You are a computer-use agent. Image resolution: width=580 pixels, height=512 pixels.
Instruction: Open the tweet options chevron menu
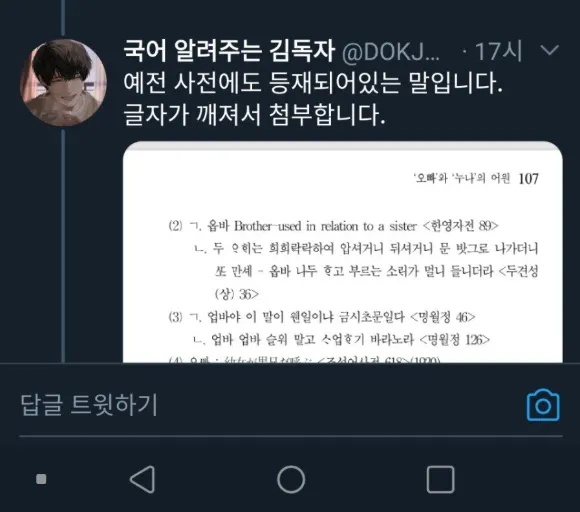click(549, 50)
